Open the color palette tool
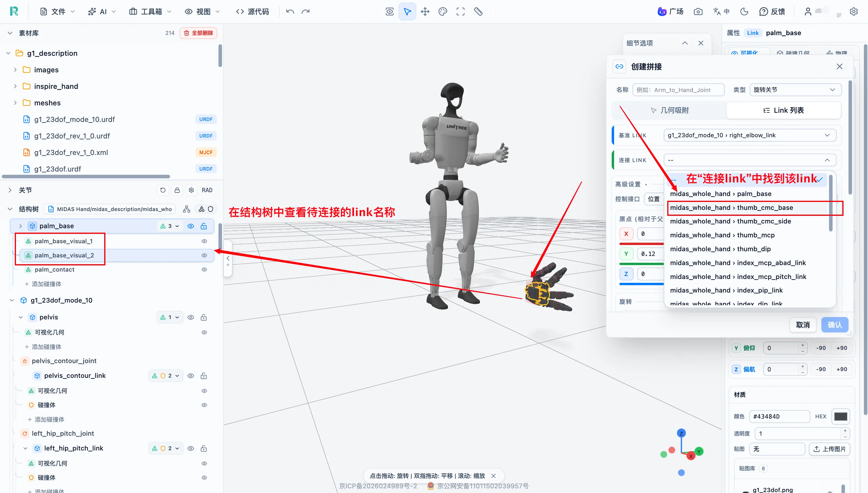The height and width of the screenshot is (493, 868). 443,12
